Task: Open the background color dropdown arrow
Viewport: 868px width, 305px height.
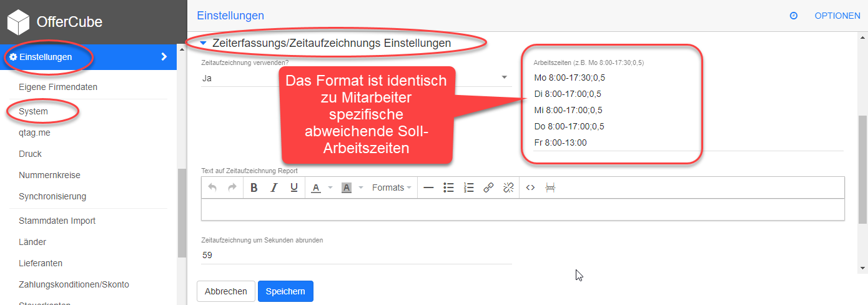Action: (360, 187)
